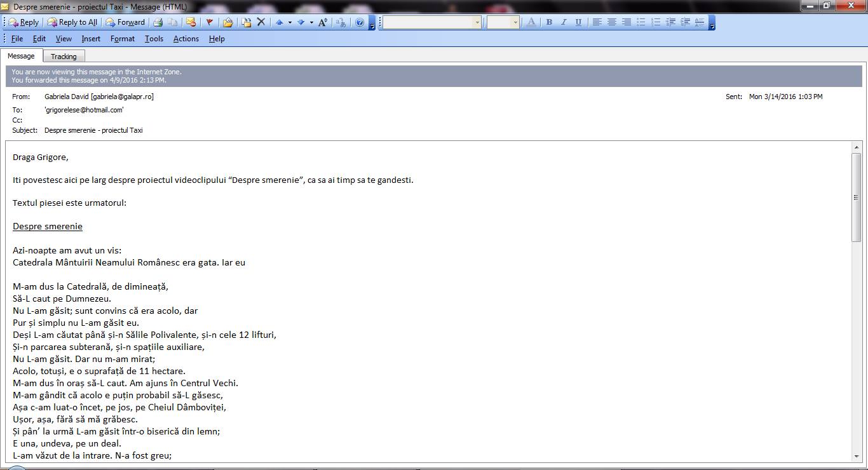Open the Help question mark icon
868x470 pixels.
pos(360,22)
